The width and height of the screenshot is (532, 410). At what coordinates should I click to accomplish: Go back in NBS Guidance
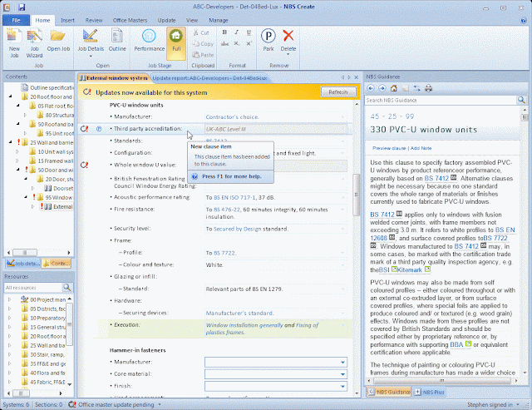click(371, 88)
